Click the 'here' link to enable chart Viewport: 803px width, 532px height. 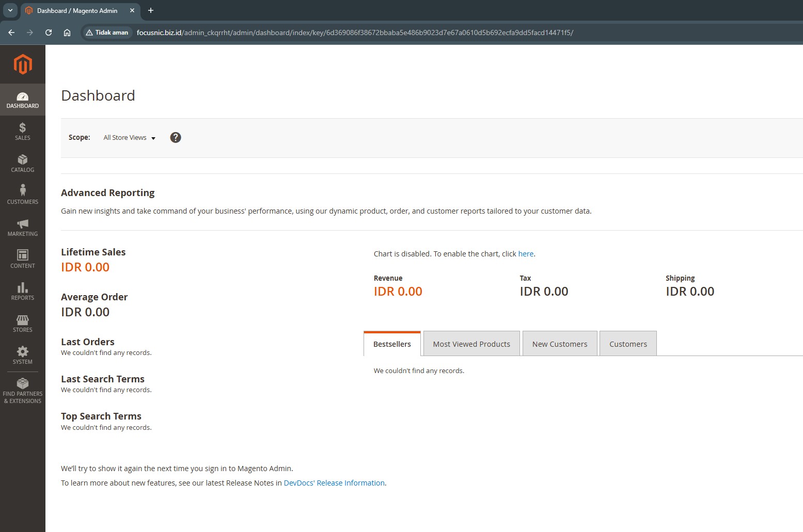pos(526,254)
